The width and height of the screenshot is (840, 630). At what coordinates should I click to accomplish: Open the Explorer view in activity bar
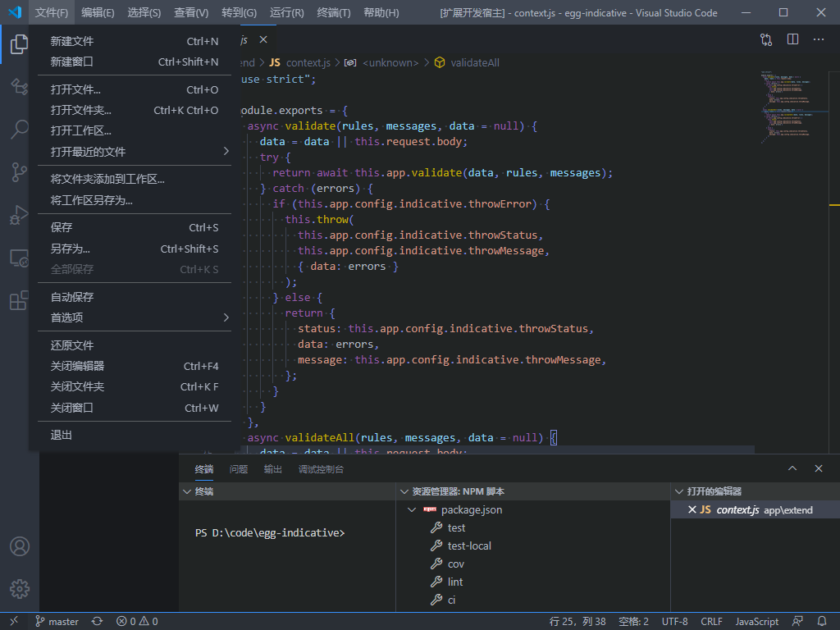pos(20,44)
